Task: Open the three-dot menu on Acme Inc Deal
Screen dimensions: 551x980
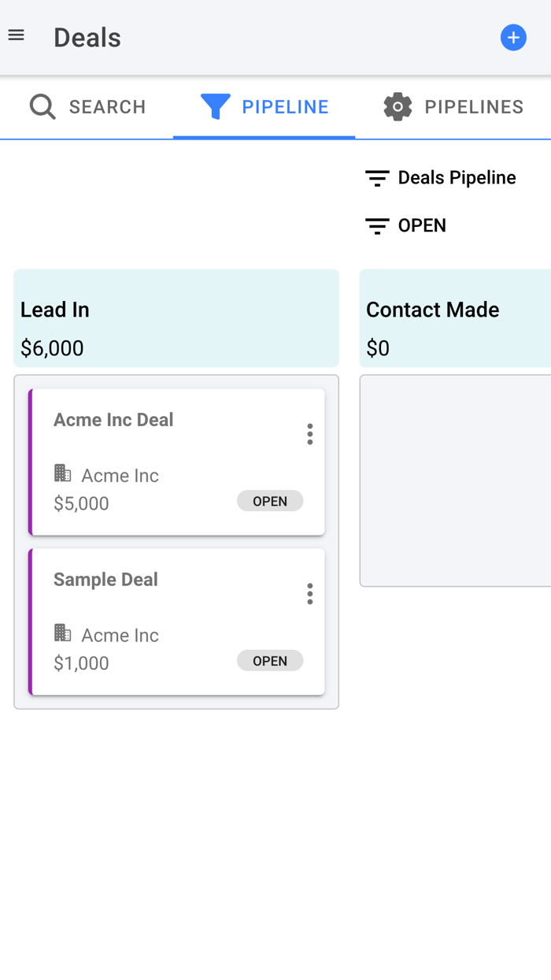Action: click(x=309, y=434)
